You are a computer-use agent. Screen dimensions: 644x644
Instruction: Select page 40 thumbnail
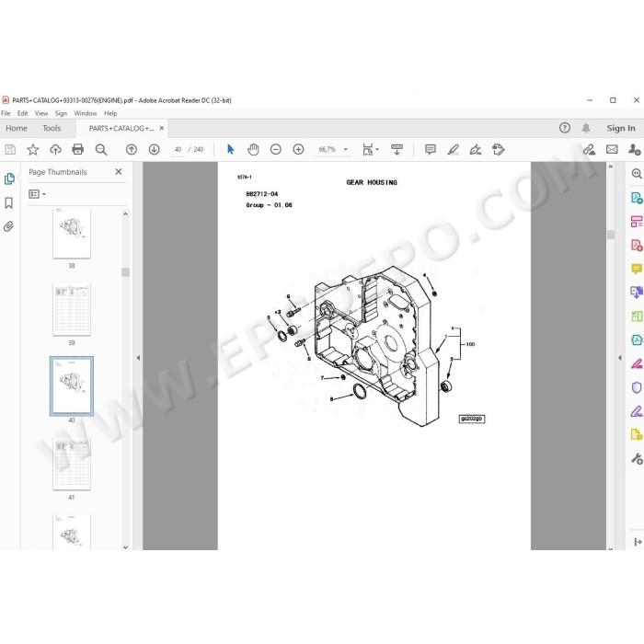click(x=72, y=386)
